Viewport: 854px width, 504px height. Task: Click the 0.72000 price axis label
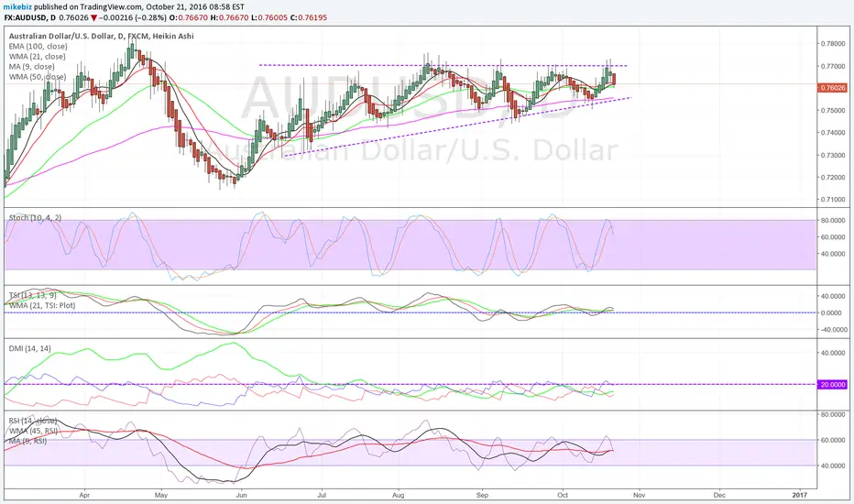click(x=833, y=178)
